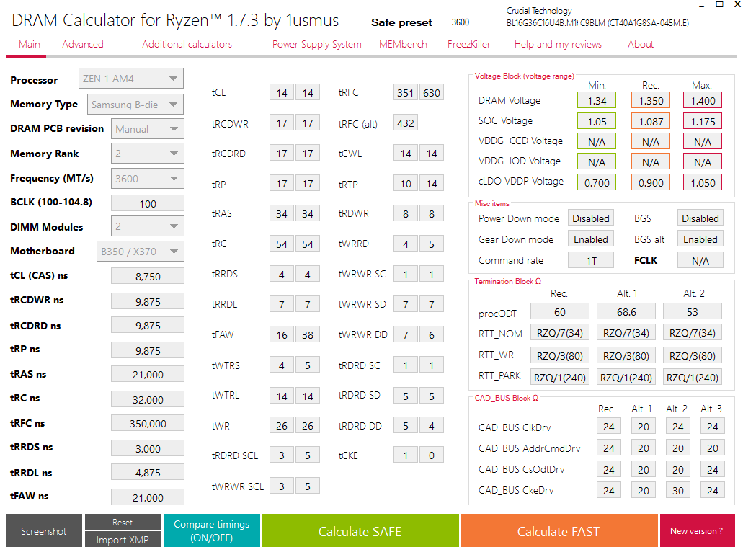Click Power Down mode Disabled value
Viewport: 743px width, 560px height.
[591, 218]
